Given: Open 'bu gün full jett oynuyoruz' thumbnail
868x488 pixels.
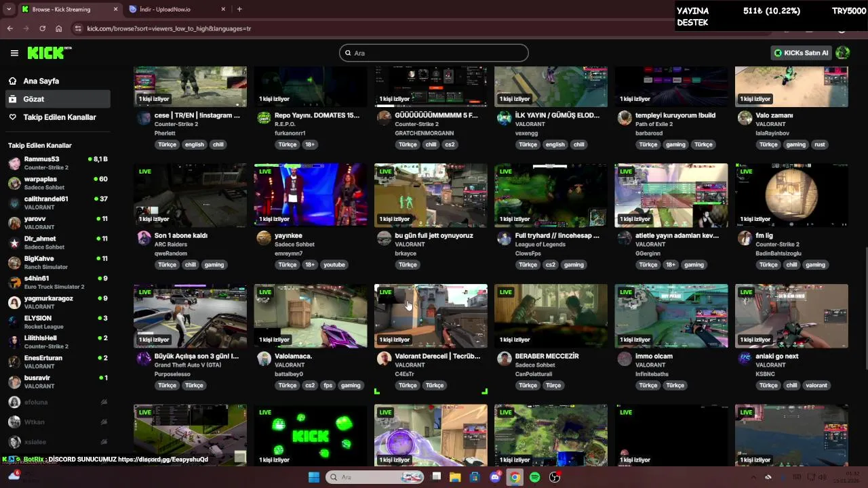Looking at the screenshot, I should tap(431, 195).
